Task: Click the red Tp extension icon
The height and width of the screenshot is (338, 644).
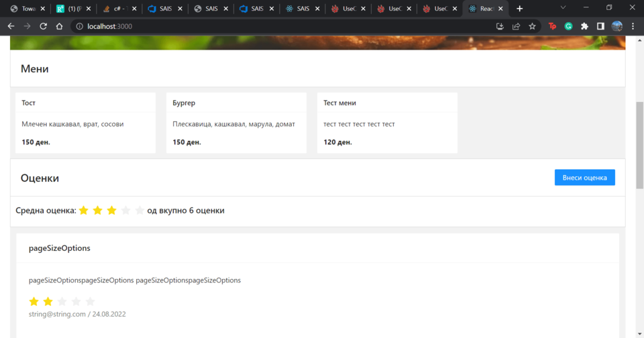Action: 552,26
